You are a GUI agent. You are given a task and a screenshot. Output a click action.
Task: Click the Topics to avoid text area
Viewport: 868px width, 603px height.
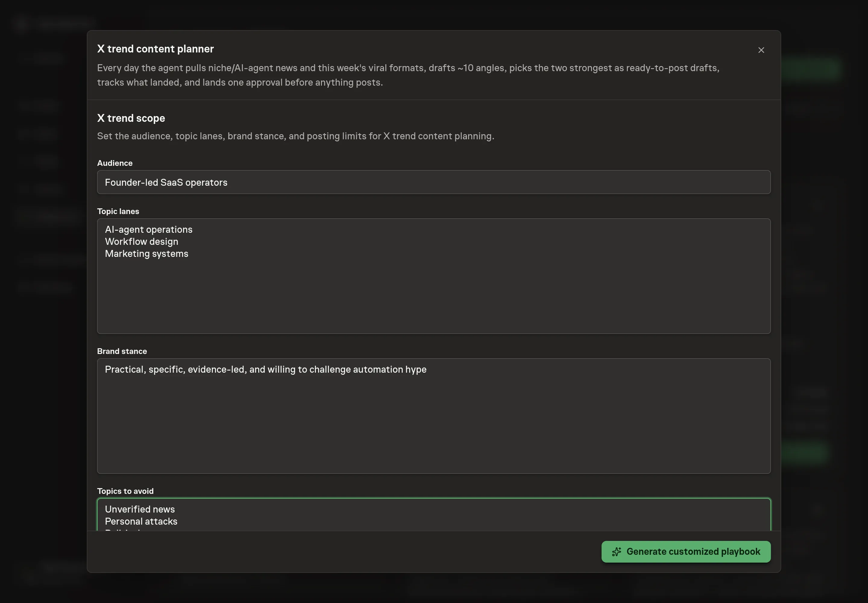(x=434, y=515)
